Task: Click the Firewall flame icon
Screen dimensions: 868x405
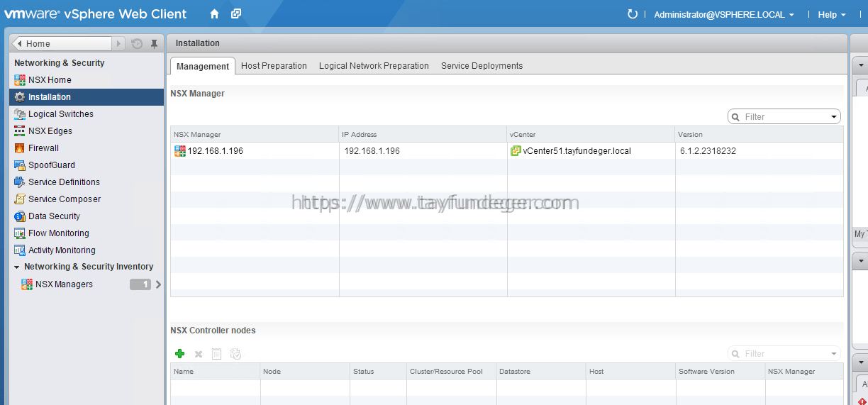Action: pyautogui.click(x=20, y=148)
